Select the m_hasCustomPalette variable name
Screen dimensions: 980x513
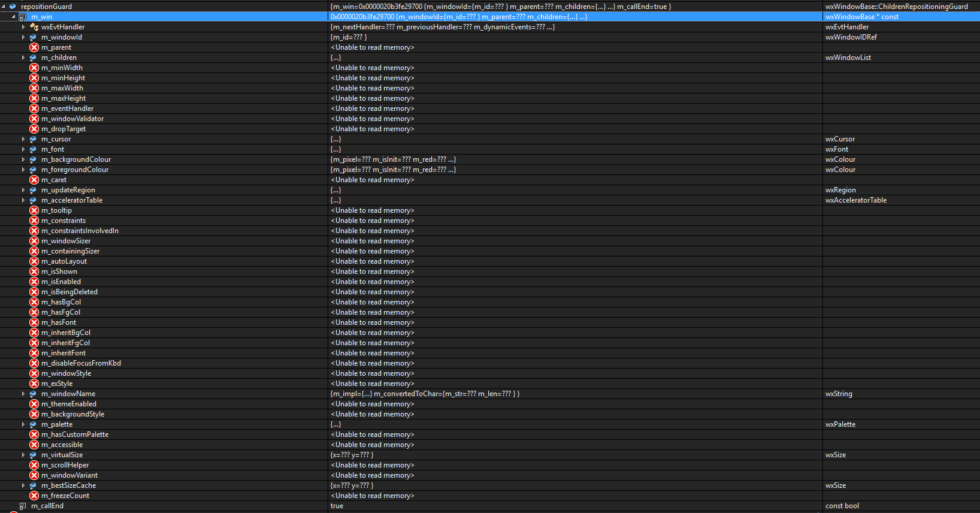pos(75,434)
